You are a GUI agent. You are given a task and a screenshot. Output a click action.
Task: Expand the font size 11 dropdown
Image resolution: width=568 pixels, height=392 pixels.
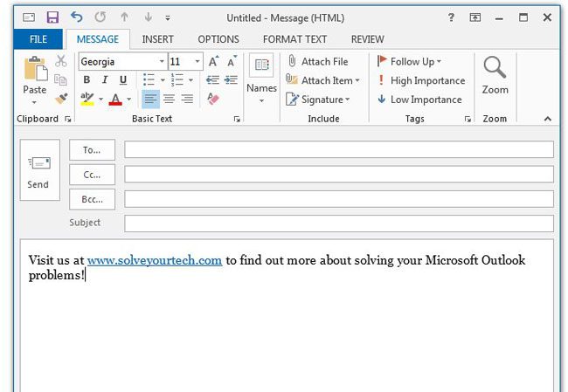click(x=197, y=62)
